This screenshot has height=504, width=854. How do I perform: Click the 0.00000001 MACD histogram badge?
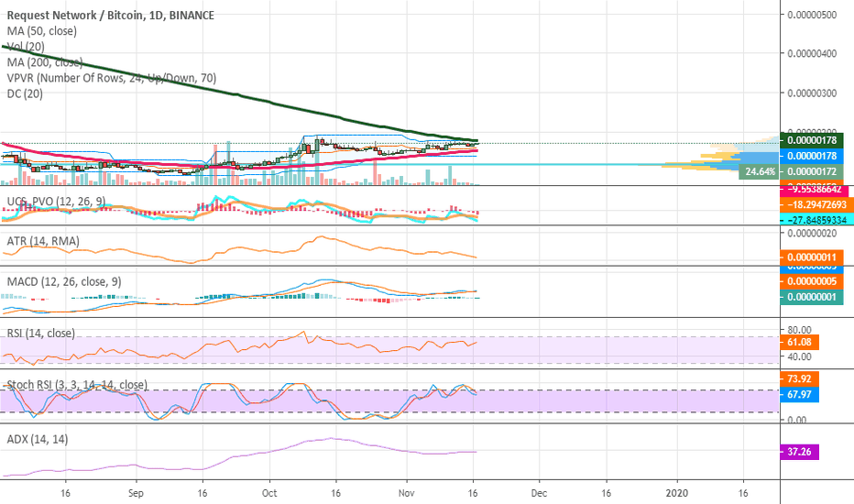click(x=812, y=297)
